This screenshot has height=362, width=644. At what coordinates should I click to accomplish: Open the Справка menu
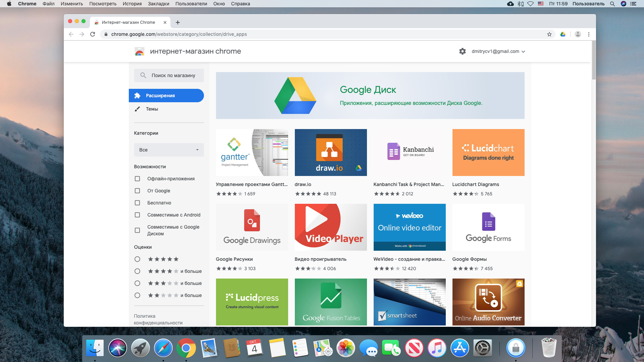[x=240, y=4]
